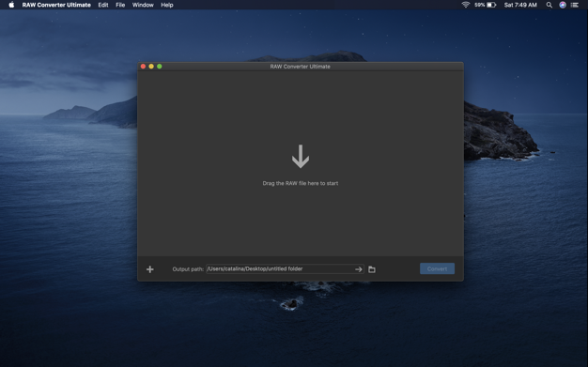Open the Apple menu
The image size is (588, 367).
[x=11, y=5]
